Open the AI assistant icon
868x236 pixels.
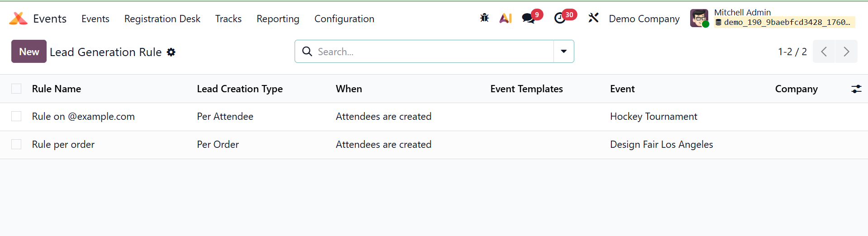point(506,18)
